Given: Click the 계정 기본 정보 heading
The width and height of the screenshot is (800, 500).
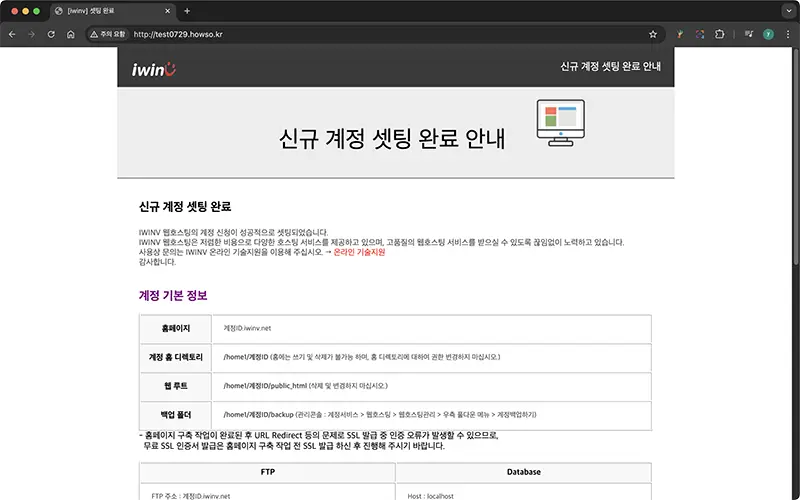Looking at the screenshot, I should point(173,295).
